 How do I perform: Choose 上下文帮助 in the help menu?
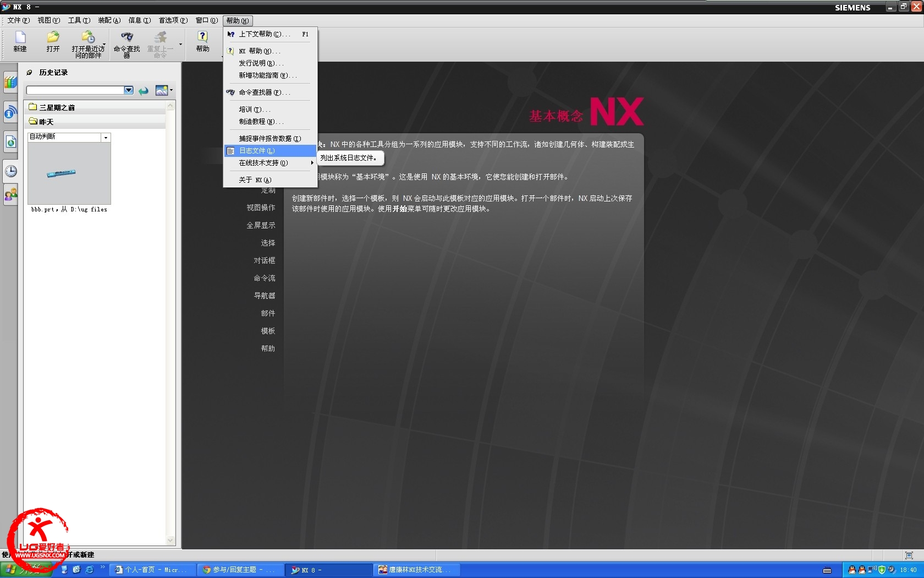tap(270, 34)
